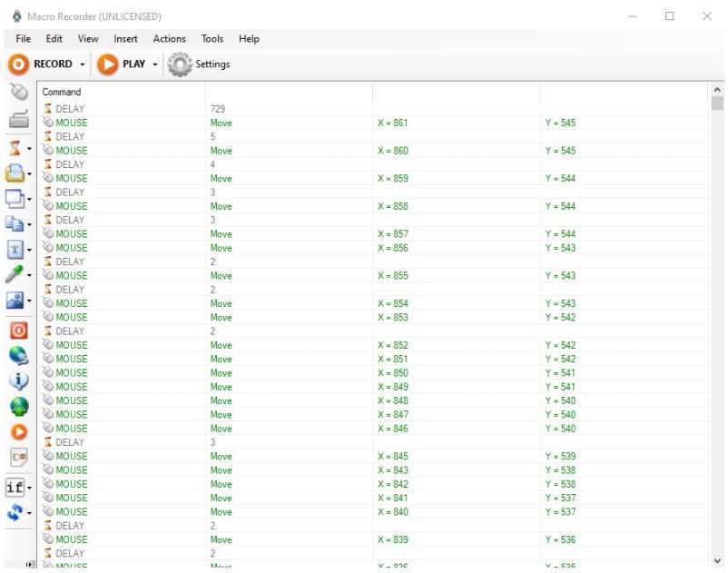Open Settings from the toolbar
This screenshot has width=728, height=573.
(x=200, y=64)
